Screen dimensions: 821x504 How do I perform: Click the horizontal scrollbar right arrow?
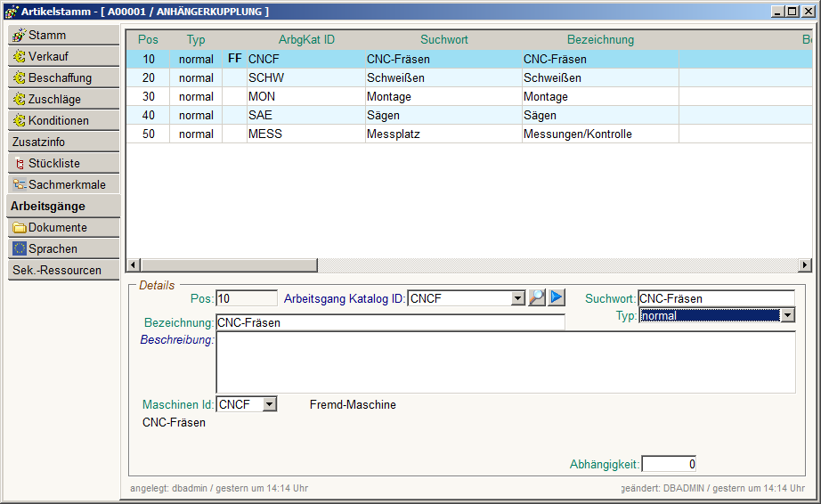pyautogui.click(x=805, y=264)
